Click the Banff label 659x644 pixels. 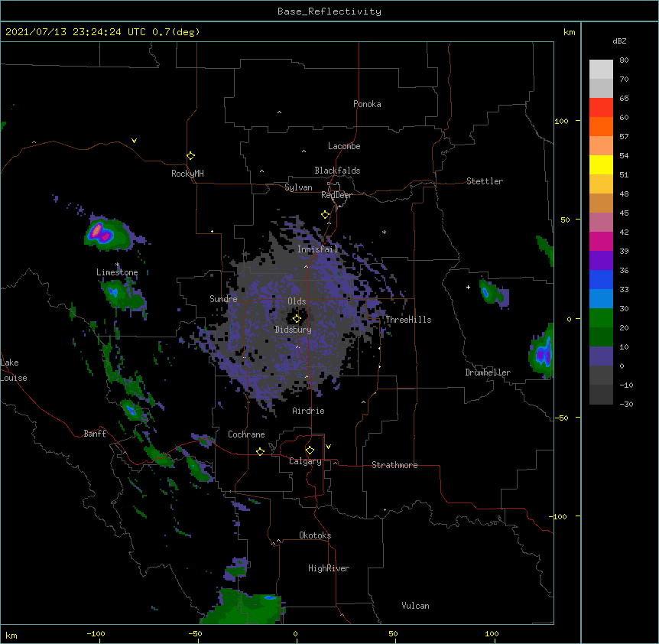click(95, 434)
